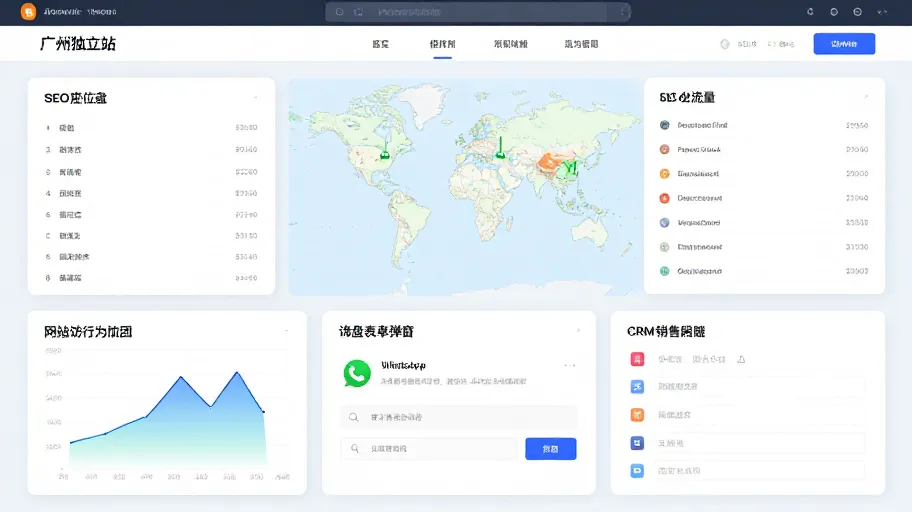The image size is (912, 512).
Task: Open the chevron dropdown at the top bar's far right
Action: click(882, 12)
